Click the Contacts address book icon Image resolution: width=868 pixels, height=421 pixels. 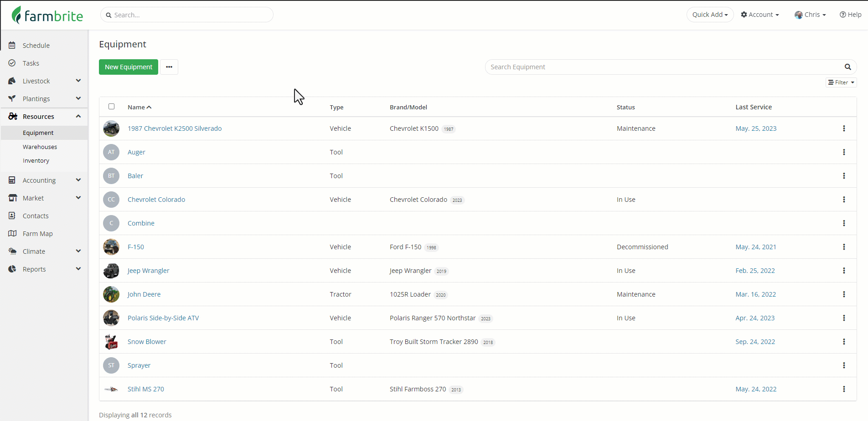12,216
